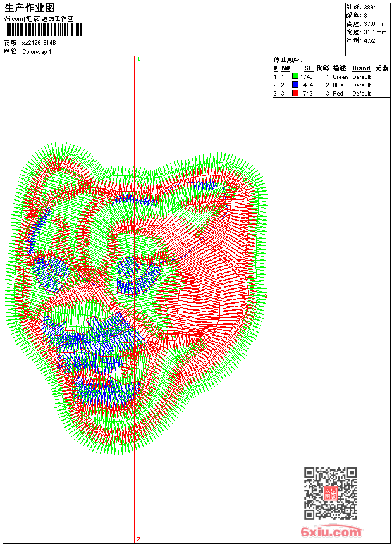Click the 'Blue' color description
392x544 pixels.
338,85
